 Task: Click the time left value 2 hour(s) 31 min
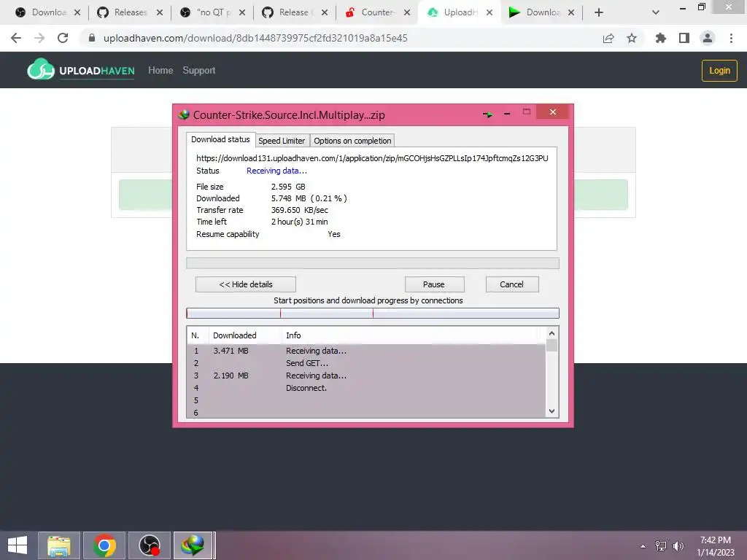pos(300,222)
